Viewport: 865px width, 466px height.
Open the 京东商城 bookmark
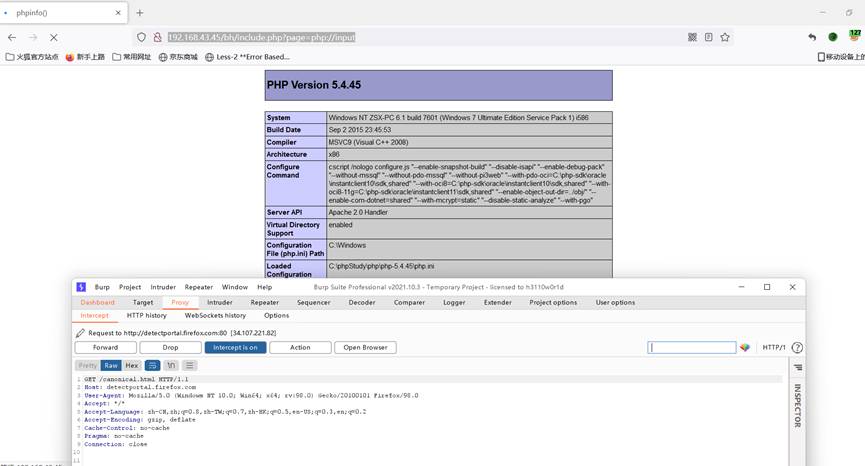tap(178, 57)
